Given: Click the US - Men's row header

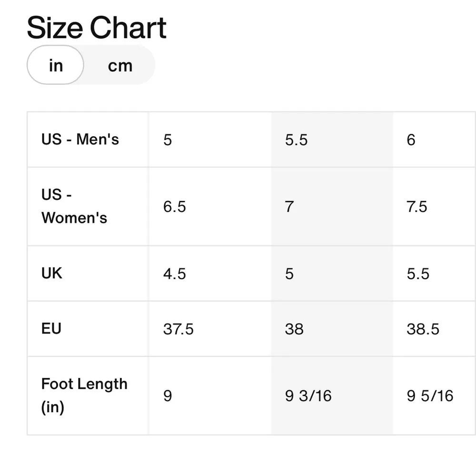Looking at the screenshot, I should coord(80,139).
